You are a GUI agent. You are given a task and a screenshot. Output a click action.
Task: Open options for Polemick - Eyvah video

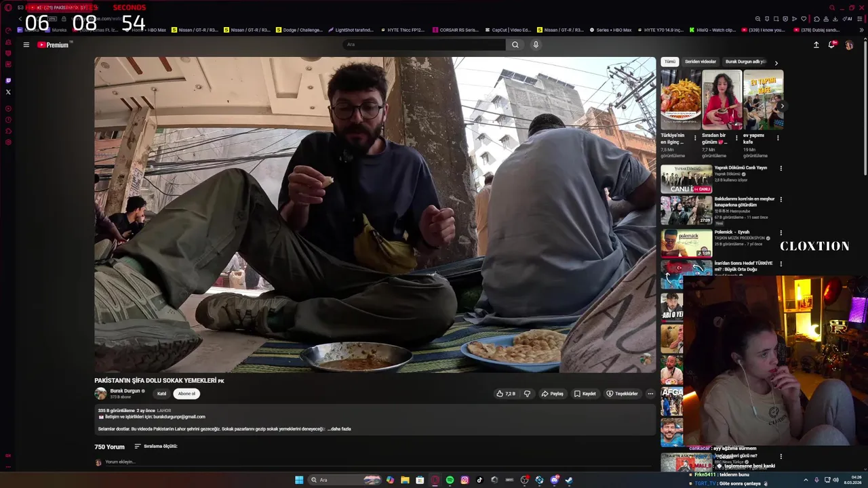(781, 232)
